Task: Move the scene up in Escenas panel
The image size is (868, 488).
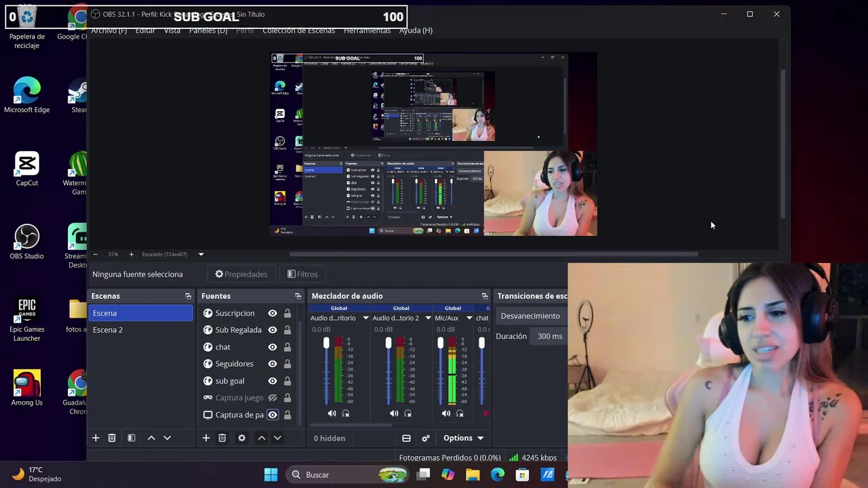Action: [151, 438]
